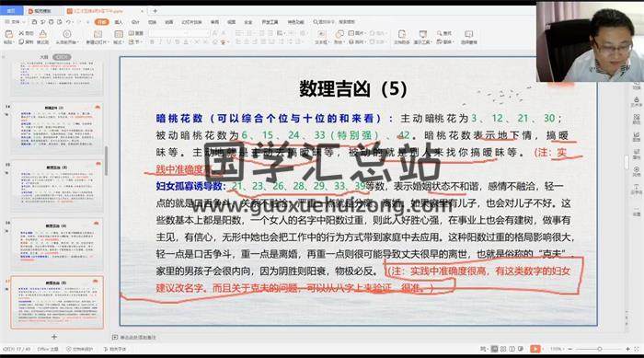The width and height of the screenshot is (644, 358).
Task: Select the 数理吉凶 (5) slide thumbnail
Action: [57, 302]
